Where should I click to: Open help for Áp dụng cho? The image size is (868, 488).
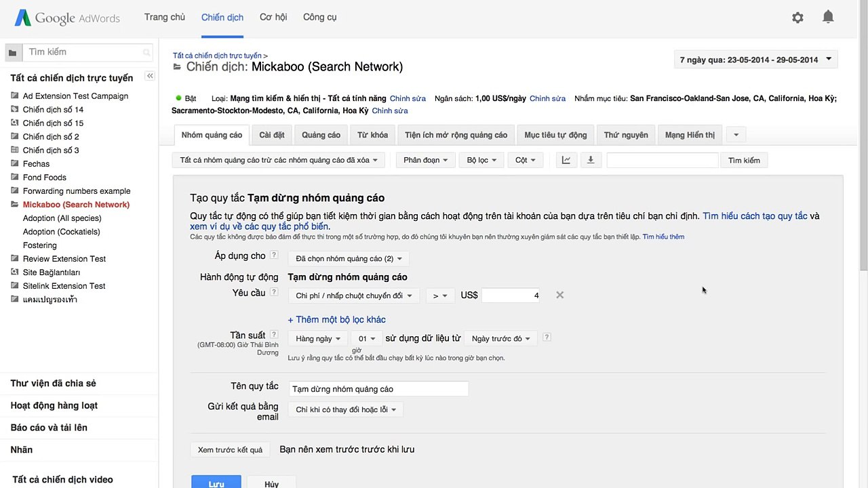click(274, 255)
